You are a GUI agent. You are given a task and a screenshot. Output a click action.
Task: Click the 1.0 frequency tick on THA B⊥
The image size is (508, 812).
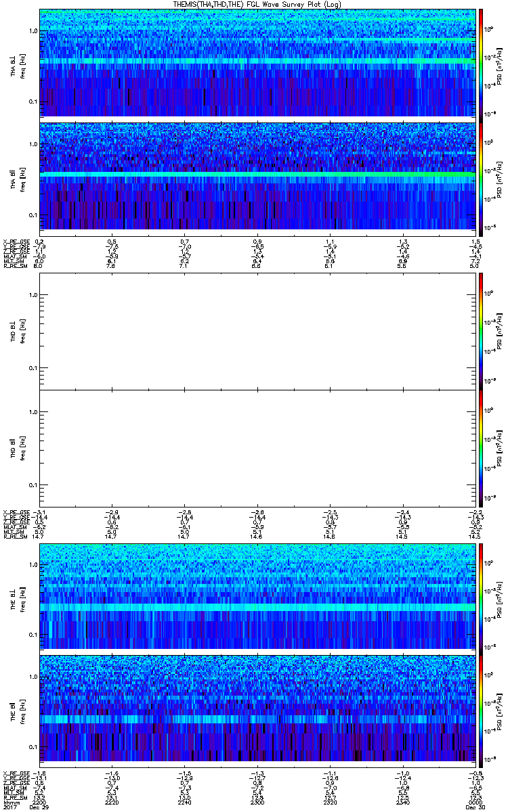pyautogui.click(x=33, y=32)
